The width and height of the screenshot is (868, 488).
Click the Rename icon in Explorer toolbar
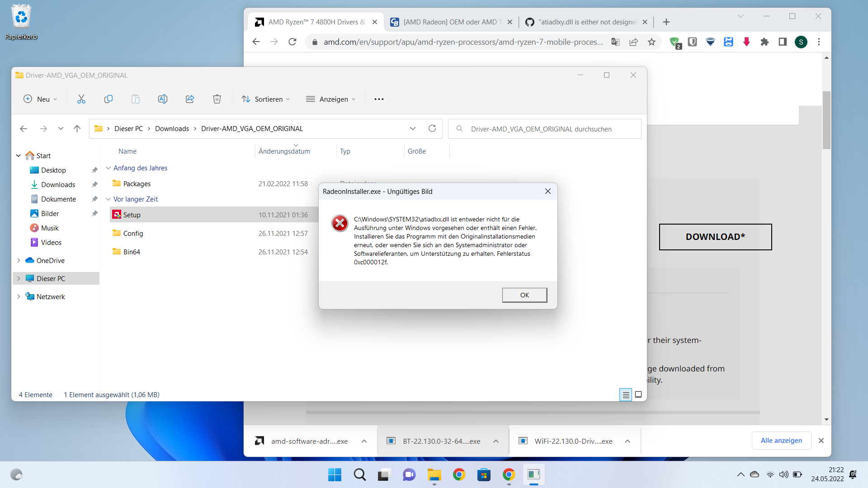[x=163, y=99]
